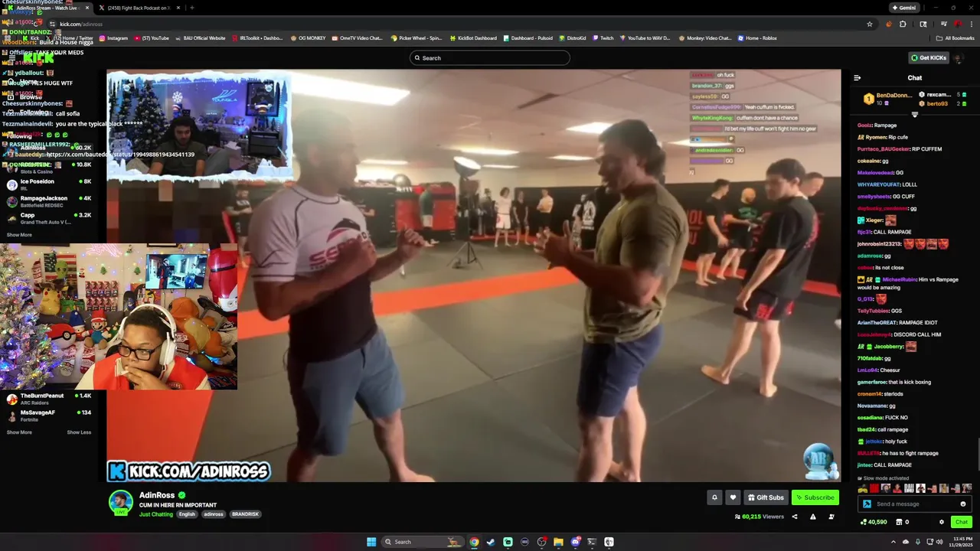Click the Just Chatting category link
Image resolution: width=980 pixels, height=551 pixels.
coord(156,514)
